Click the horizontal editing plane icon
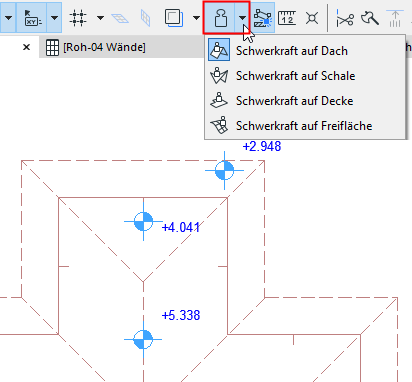 [x=120, y=18]
